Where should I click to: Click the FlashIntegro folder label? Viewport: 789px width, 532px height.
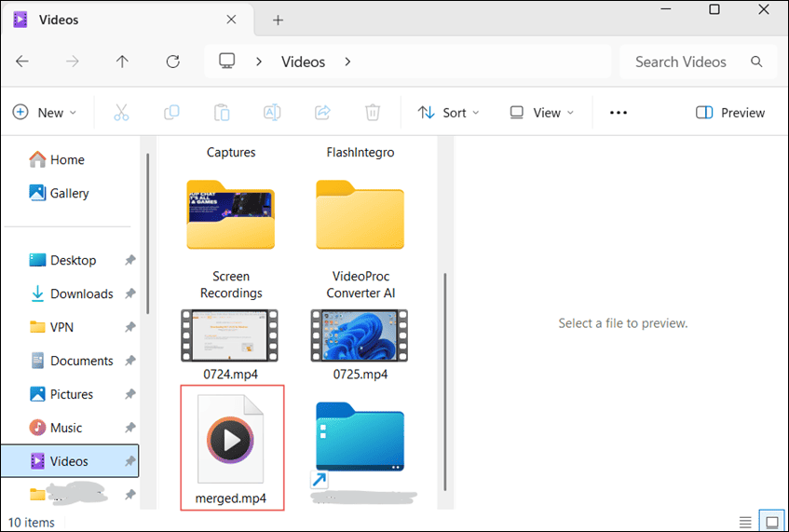point(360,152)
